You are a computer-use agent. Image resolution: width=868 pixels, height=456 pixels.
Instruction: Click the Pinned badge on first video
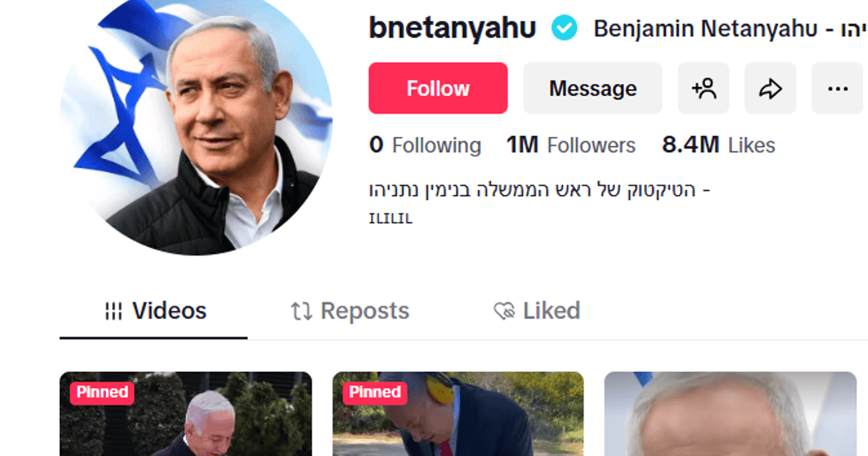tap(102, 393)
